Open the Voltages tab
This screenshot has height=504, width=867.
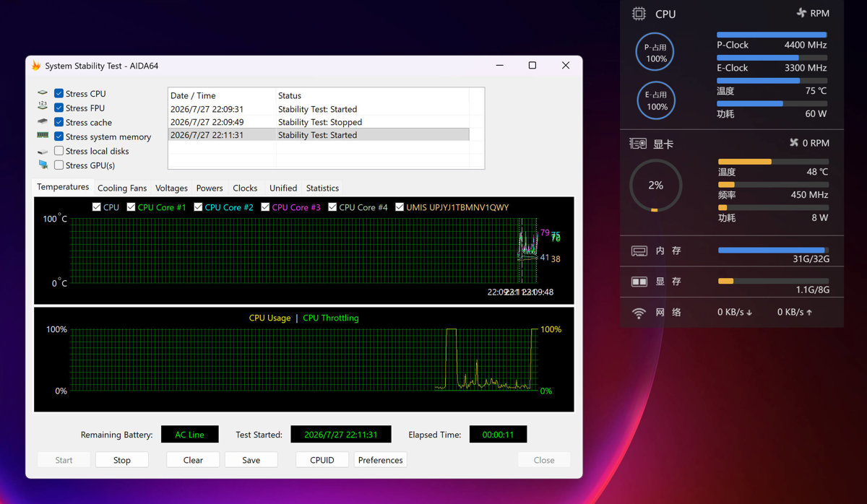click(171, 188)
